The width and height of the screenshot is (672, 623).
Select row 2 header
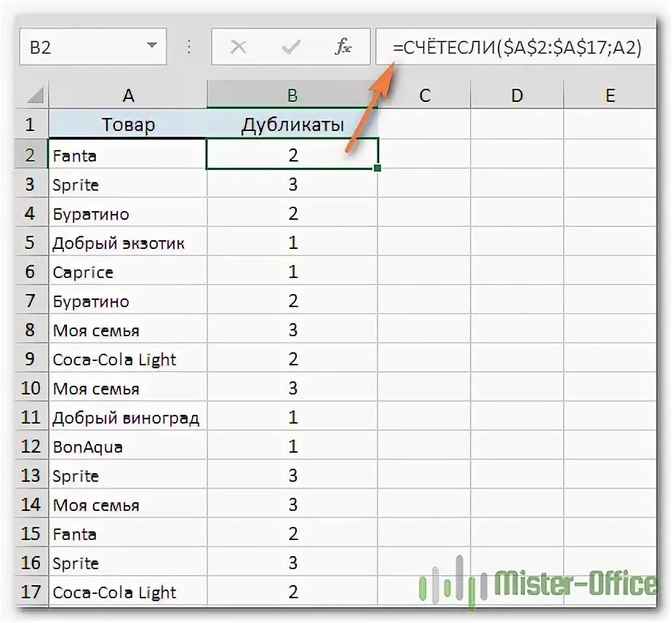coord(32,154)
